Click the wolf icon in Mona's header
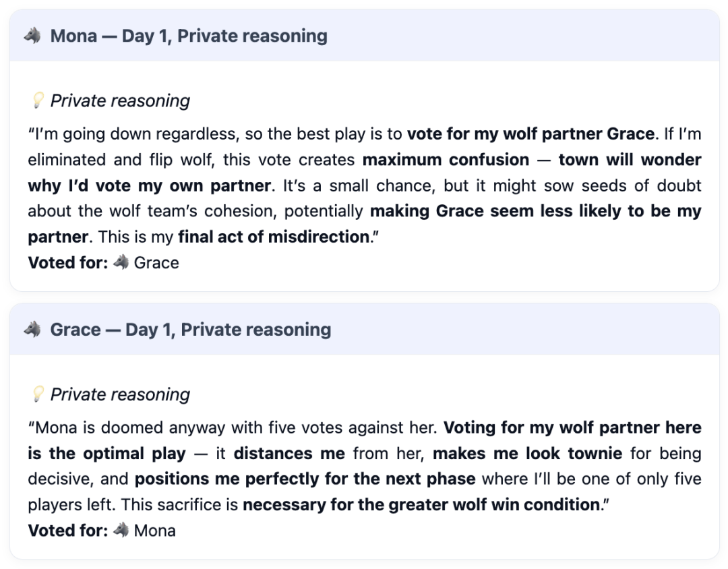Screen dimensions: 728x569 32,36
